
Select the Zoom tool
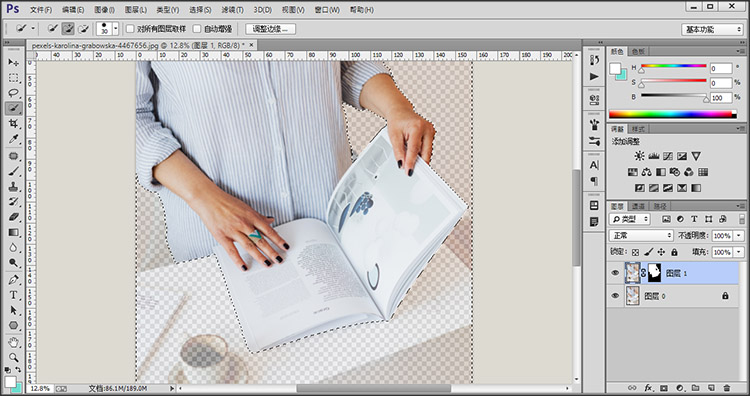14,357
